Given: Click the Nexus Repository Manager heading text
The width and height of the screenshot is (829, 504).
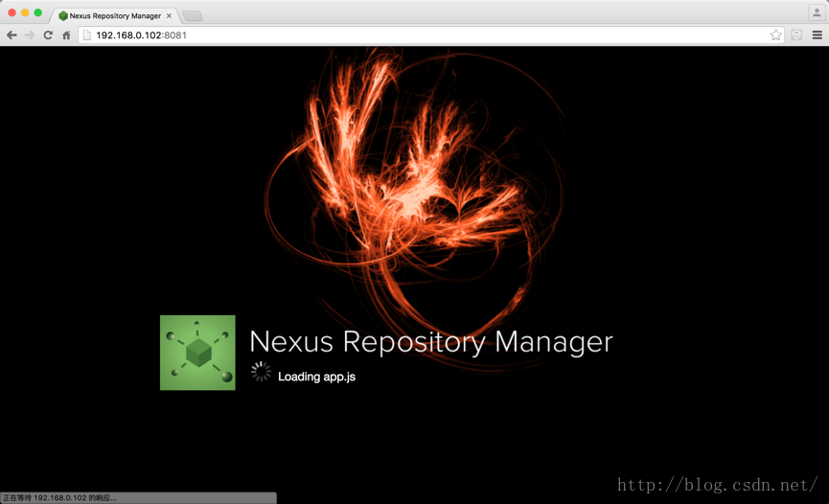Looking at the screenshot, I should tap(431, 342).
